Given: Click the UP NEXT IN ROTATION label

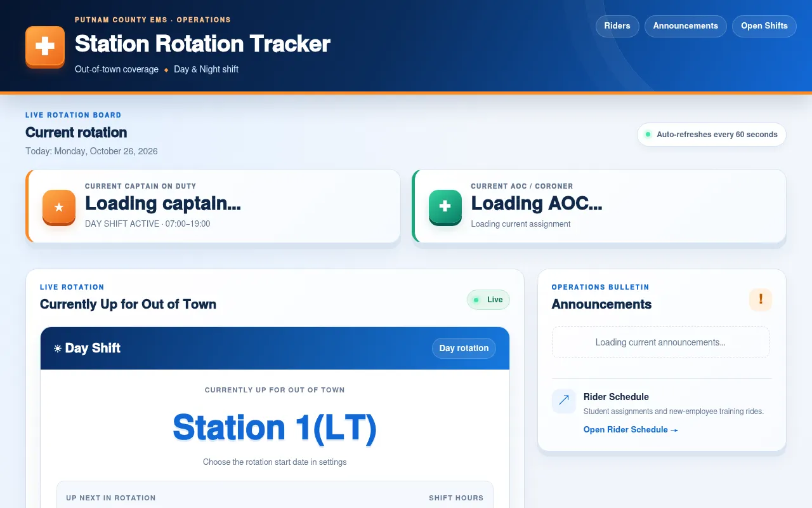Looking at the screenshot, I should click(111, 498).
